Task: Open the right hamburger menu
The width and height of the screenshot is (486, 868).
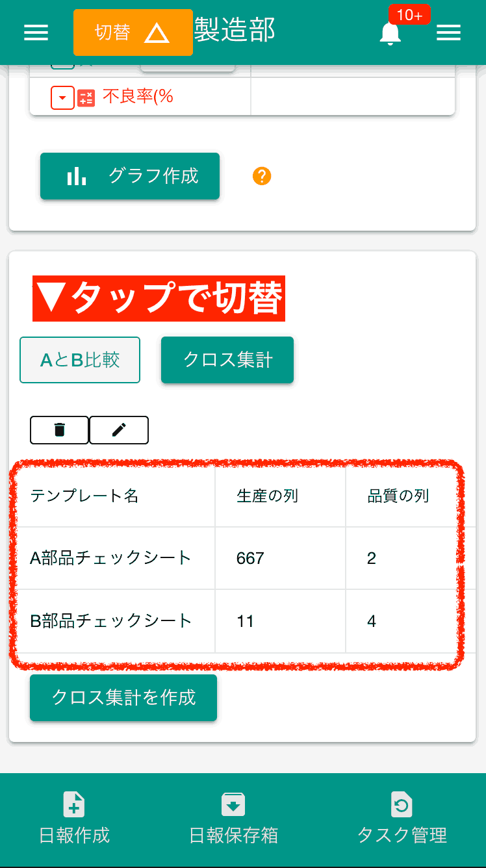Action: click(448, 32)
